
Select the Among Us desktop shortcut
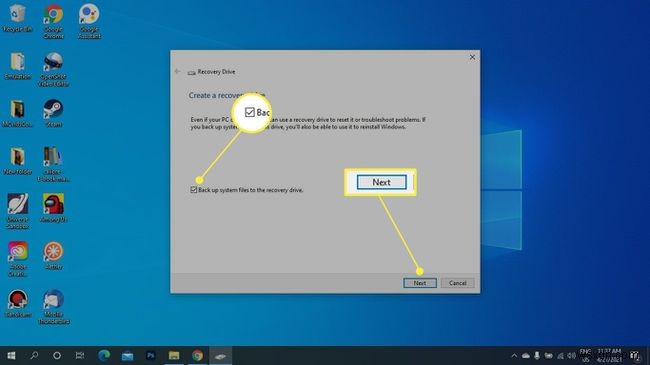coord(53,208)
